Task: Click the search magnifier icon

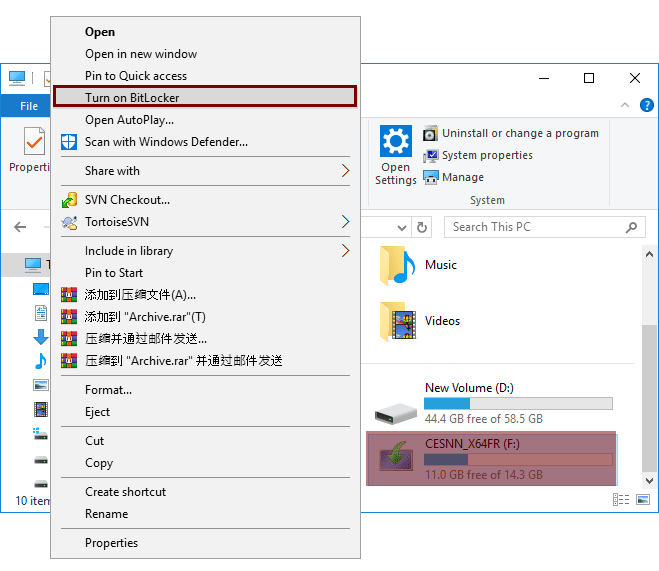Action: (631, 227)
